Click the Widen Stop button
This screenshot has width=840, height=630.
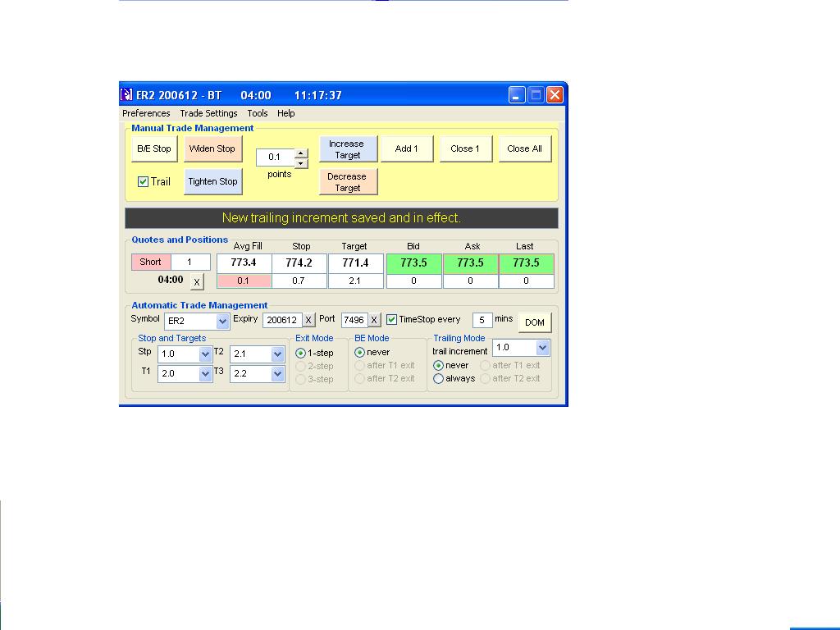click(212, 149)
